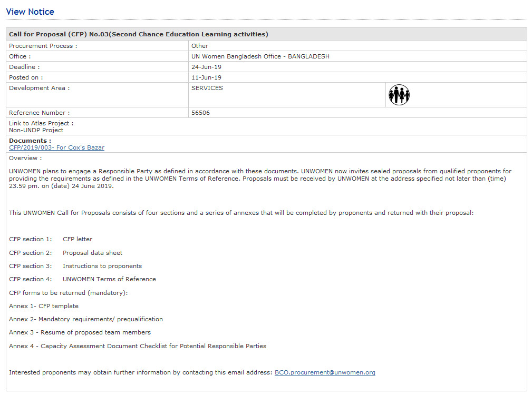Open the CFP/2019/003- For Cox's Bazar document
The height and width of the screenshot is (395, 532).
click(56, 147)
